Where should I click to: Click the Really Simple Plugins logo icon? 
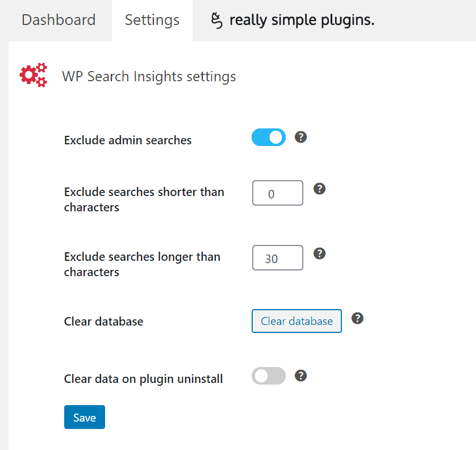[217, 20]
